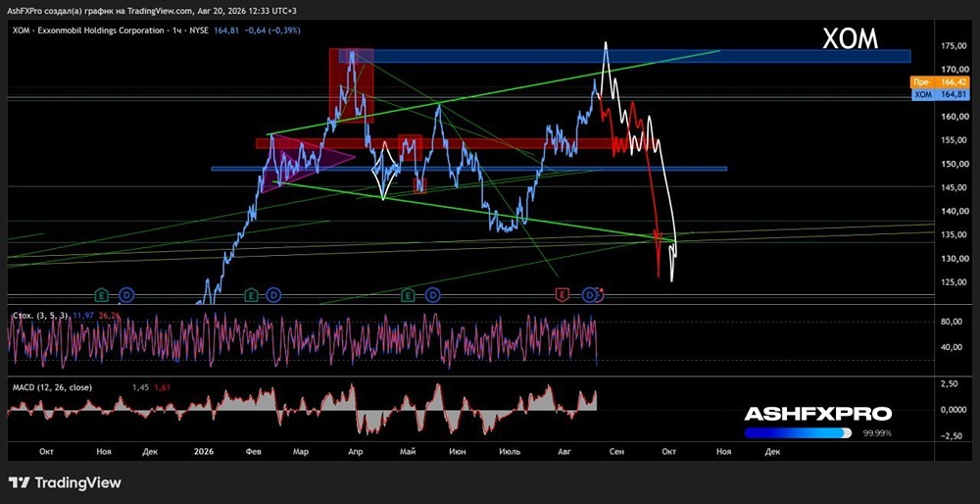Click the Июн label on the time axis
The height and width of the screenshot is (504, 980).
(459, 450)
